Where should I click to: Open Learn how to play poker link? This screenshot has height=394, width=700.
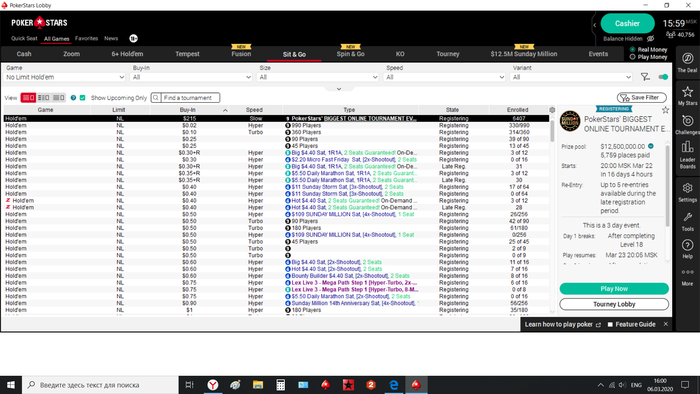[x=562, y=324]
